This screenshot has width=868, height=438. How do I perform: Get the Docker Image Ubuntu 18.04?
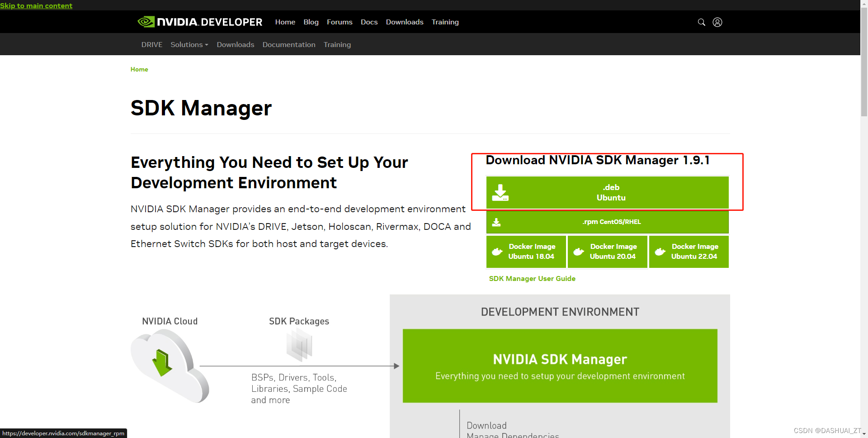point(526,252)
